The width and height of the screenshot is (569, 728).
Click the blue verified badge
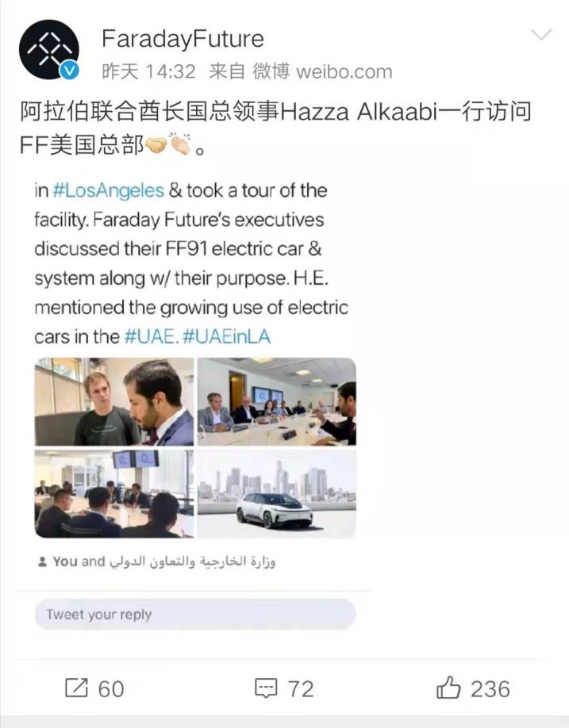tap(70, 71)
